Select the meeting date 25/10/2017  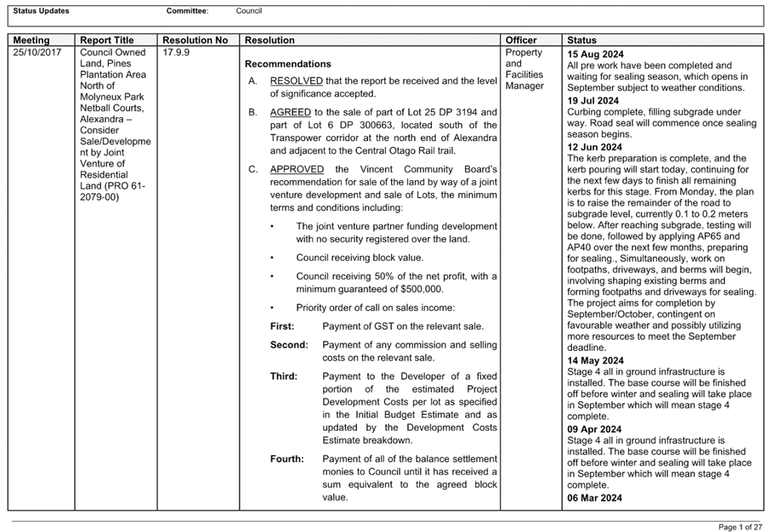point(37,52)
